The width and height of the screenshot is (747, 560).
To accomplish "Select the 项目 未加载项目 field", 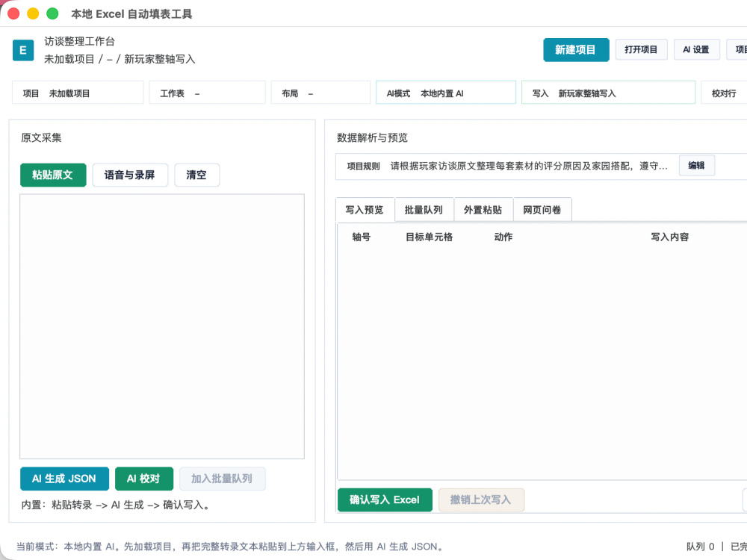I will click(x=78, y=93).
